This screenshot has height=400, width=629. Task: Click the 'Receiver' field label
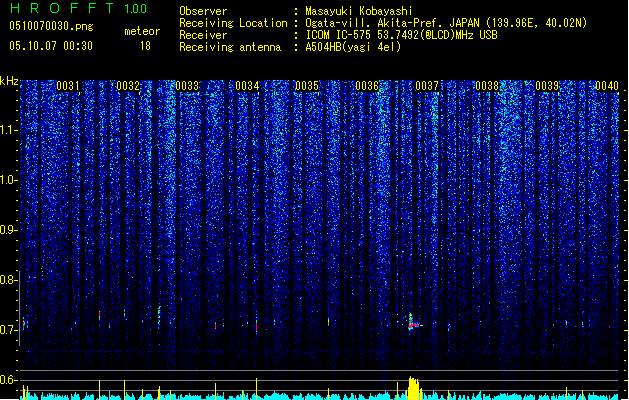pyautogui.click(x=203, y=35)
